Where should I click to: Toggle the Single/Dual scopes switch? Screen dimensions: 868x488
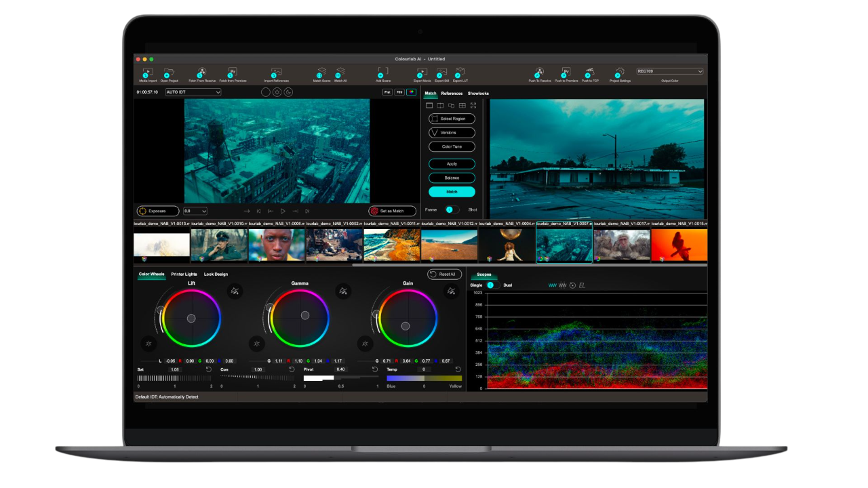[493, 285]
